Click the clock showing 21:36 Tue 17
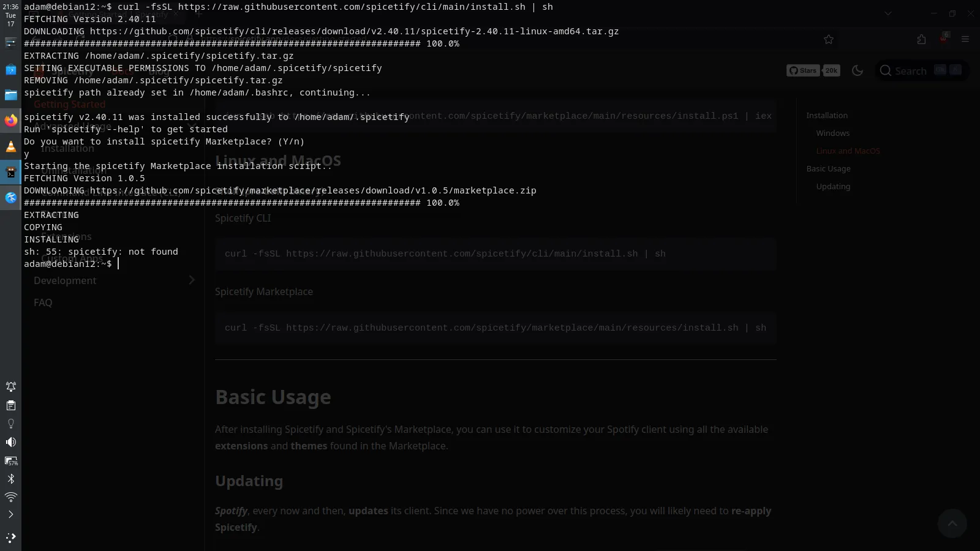The image size is (980, 551). pos(10,15)
